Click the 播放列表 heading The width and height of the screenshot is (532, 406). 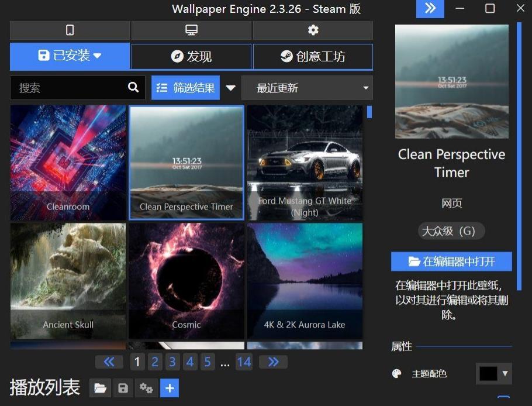coord(45,387)
